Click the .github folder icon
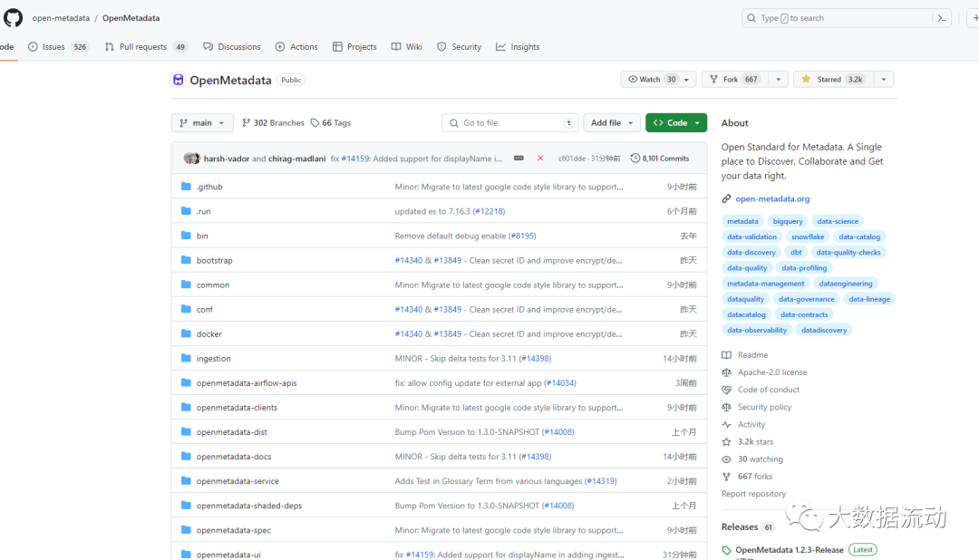Screen dimensions: 979x560 (x=186, y=186)
